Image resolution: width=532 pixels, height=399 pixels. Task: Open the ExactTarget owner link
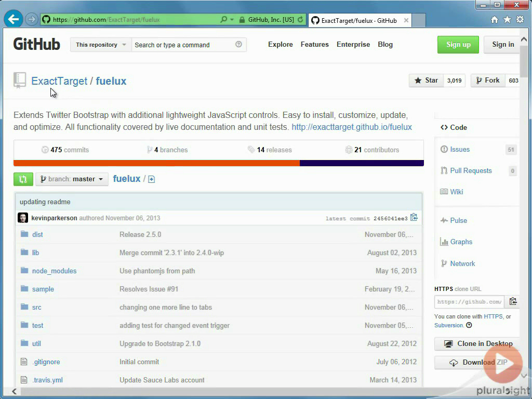click(x=59, y=81)
